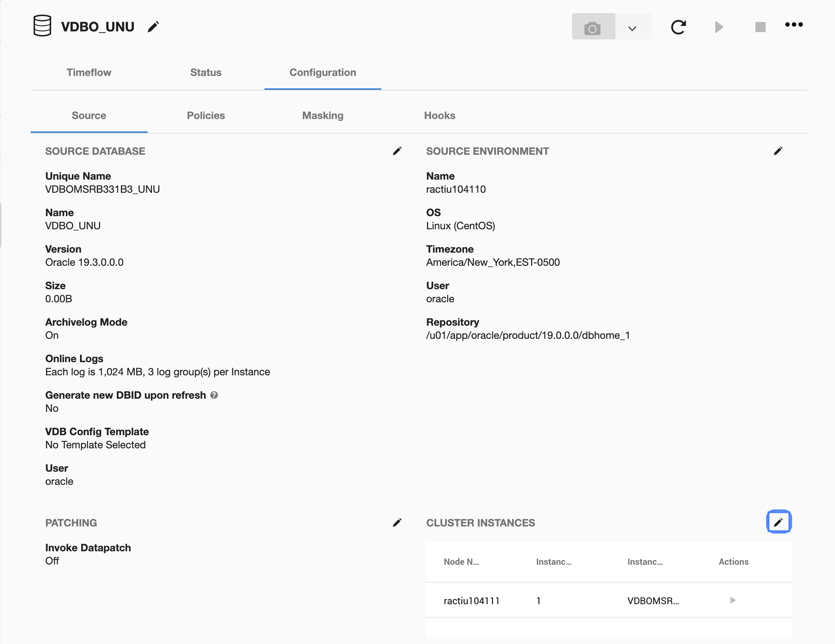Click the refresh VDB icon
This screenshot has height=644, width=835.
(x=678, y=27)
